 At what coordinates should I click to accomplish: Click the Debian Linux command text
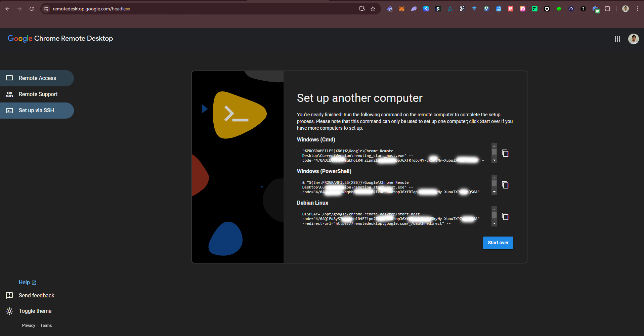tap(393, 219)
